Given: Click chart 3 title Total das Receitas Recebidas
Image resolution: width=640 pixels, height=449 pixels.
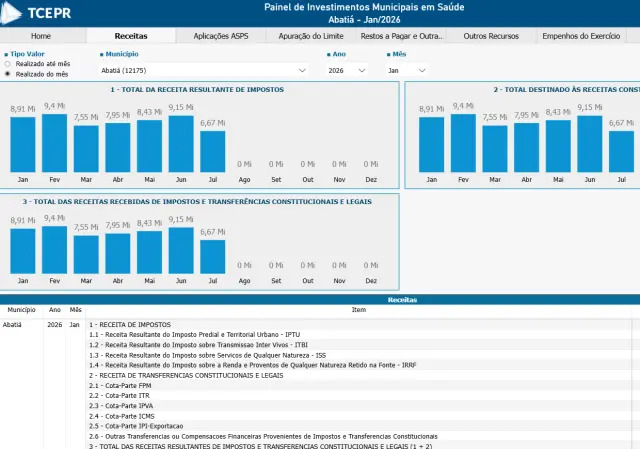Looking at the screenshot, I should pyautogui.click(x=197, y=202).
